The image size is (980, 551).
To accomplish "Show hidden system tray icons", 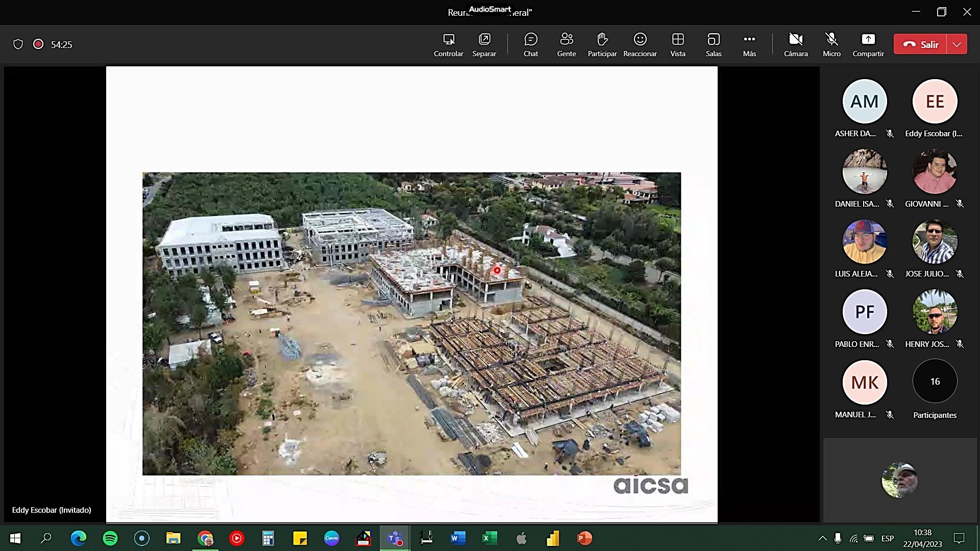I will click(822, 538).
